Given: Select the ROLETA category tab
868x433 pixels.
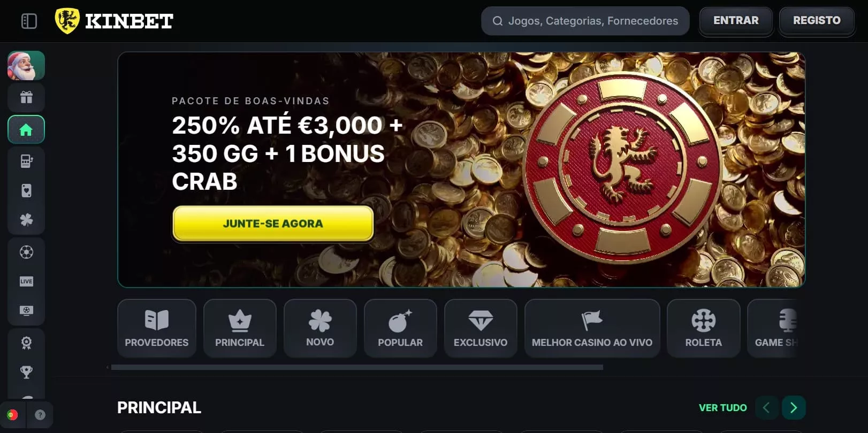Looking at the screenshot, I should (x=704, y=328).
